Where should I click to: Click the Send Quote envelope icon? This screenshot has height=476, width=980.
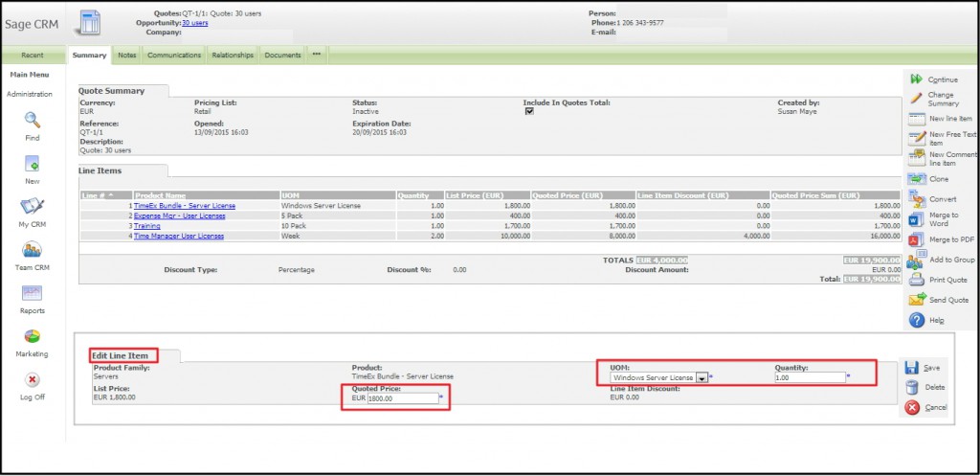click(x=917, y=300)
